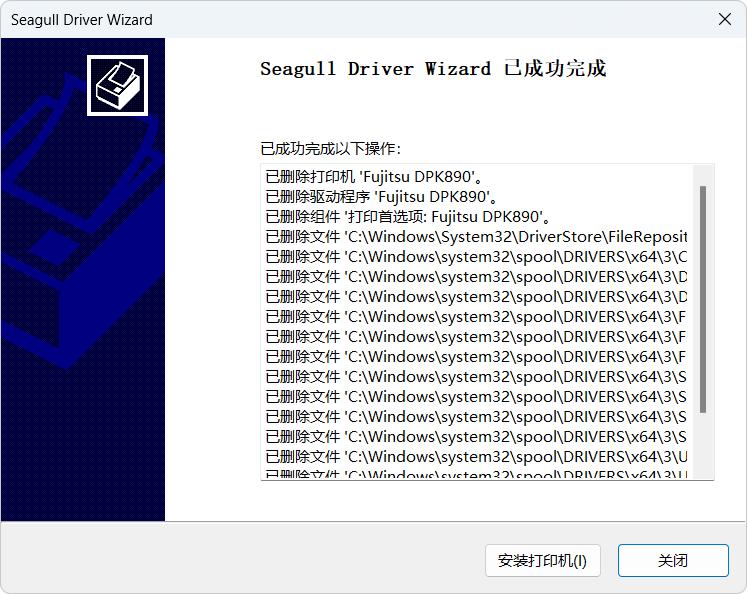Select line 已删除驱动程序 'Fujitsu DPK890'
Image resolution: width=747 pixels, height=594 pixels.
click(382, 197)
